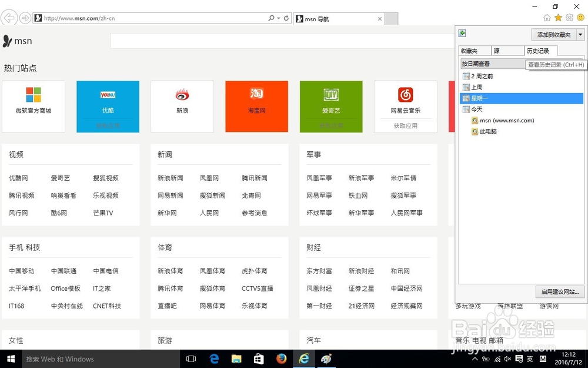This screenshot has height=368, width=588.
Task: Click the Task View taskbar icon
Action: (191, 359)
